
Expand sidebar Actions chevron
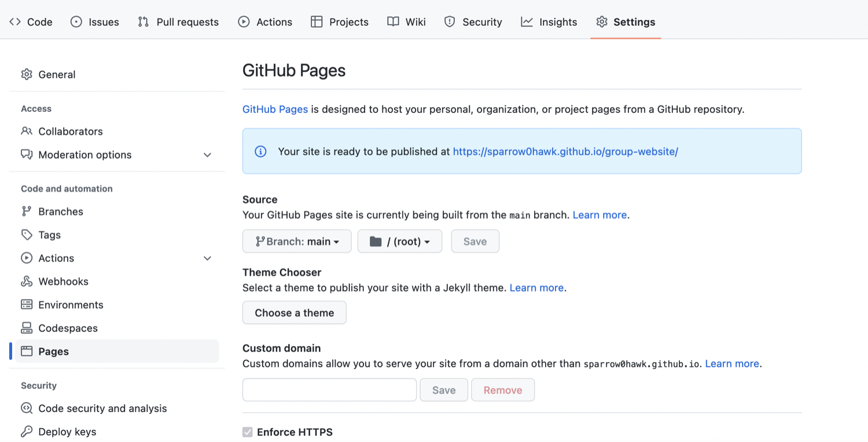click(x=207, y=258)
